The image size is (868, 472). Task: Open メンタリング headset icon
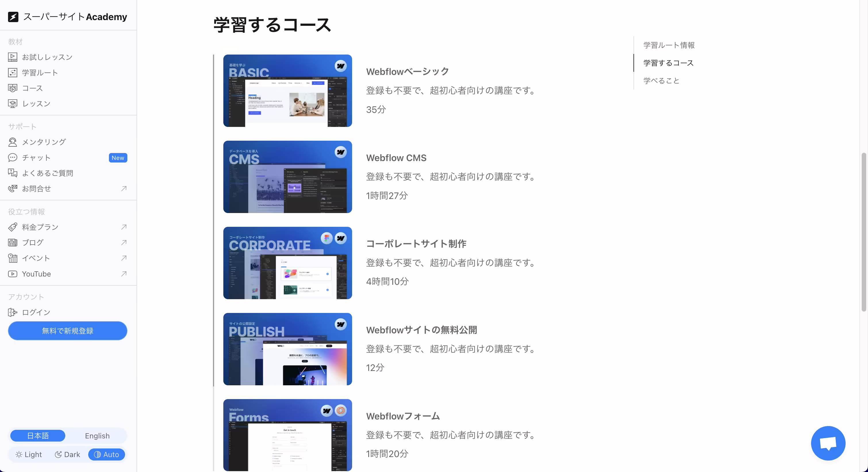tap(12, 142)
